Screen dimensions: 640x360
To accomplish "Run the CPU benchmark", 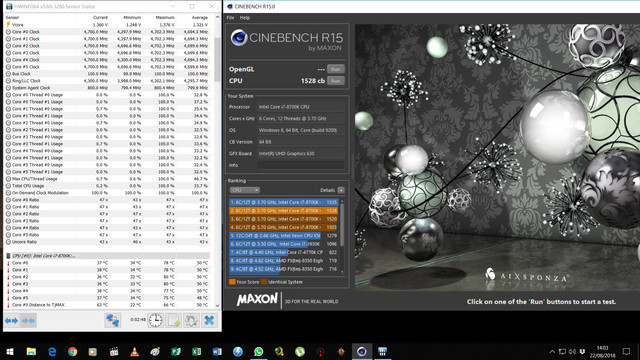I will (x=336, y=81).
